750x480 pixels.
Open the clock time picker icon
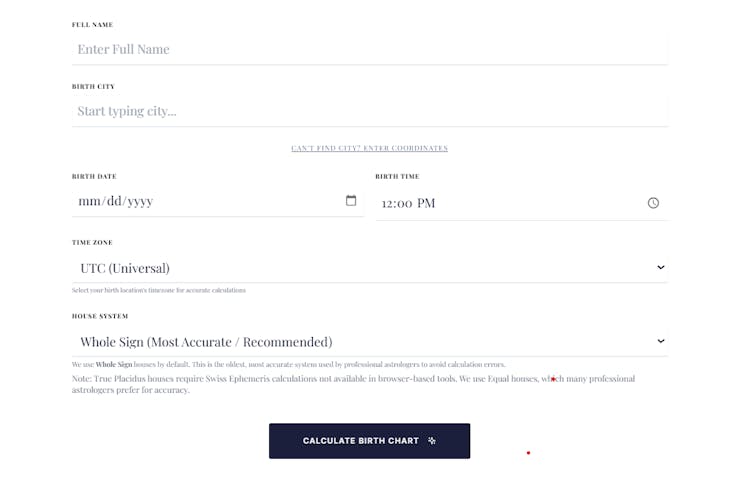tap(653, 203)
